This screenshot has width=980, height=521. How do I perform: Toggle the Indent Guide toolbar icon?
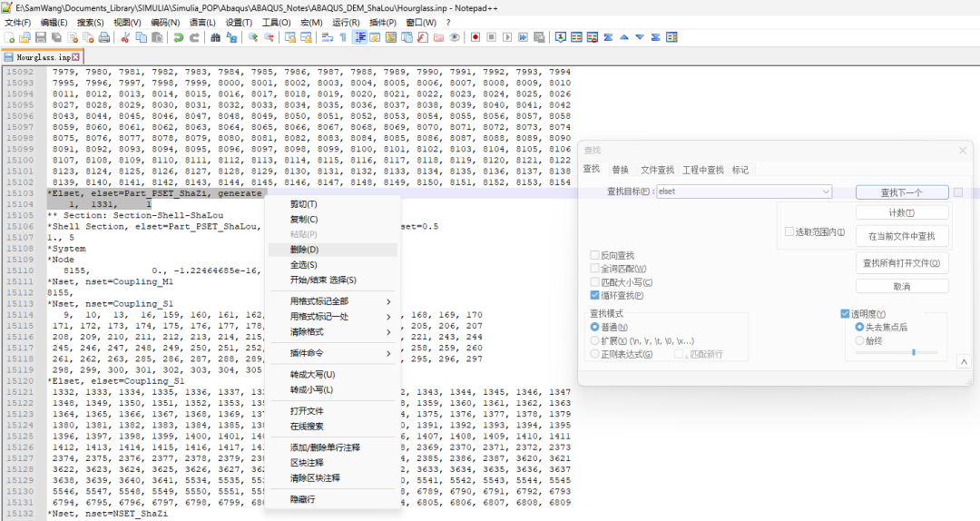(x=360, y=37)
